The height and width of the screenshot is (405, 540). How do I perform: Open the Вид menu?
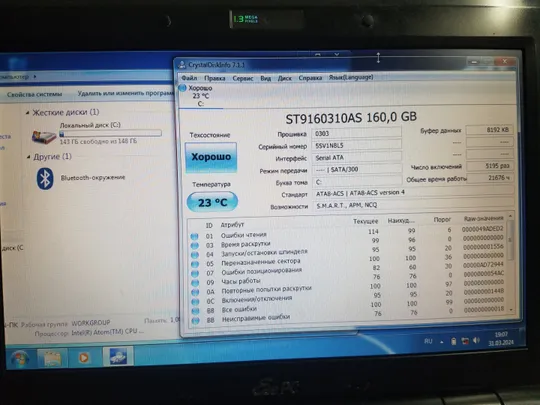[x=266, y=78]
